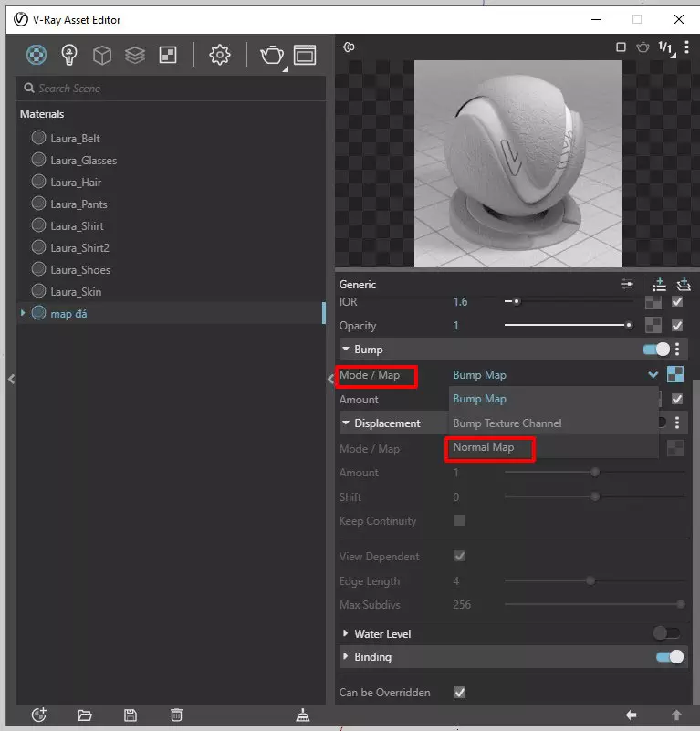Choose Bump Texture Channel option
This screenshot has height=731, width=700.
[507, 423]
